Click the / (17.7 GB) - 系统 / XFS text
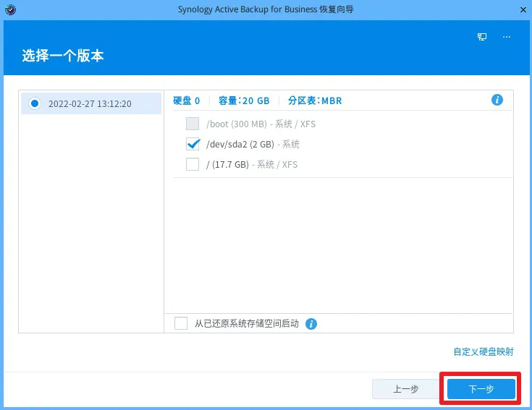Image resolution: width=532 pixels, height=410 pixels. (252, 165)
